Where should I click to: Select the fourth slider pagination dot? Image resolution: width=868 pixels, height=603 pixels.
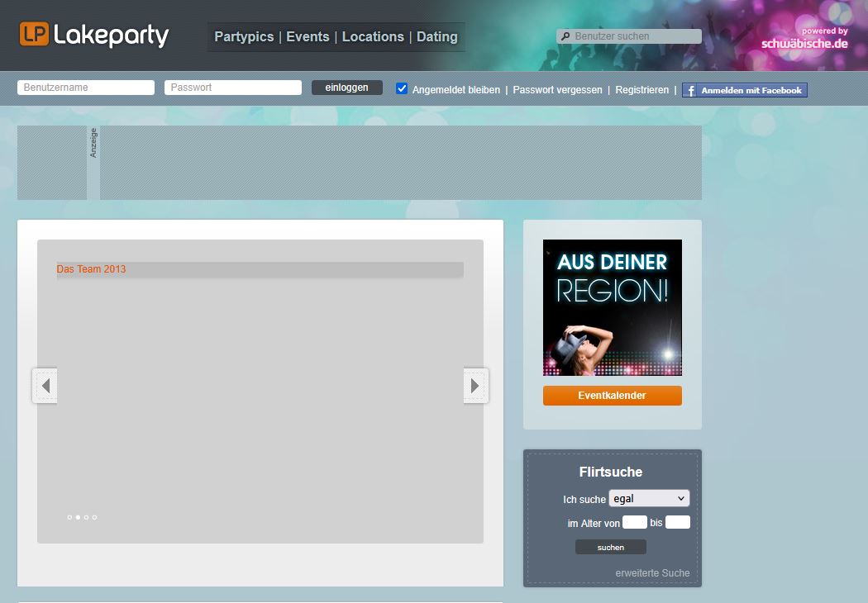[94, 517]
